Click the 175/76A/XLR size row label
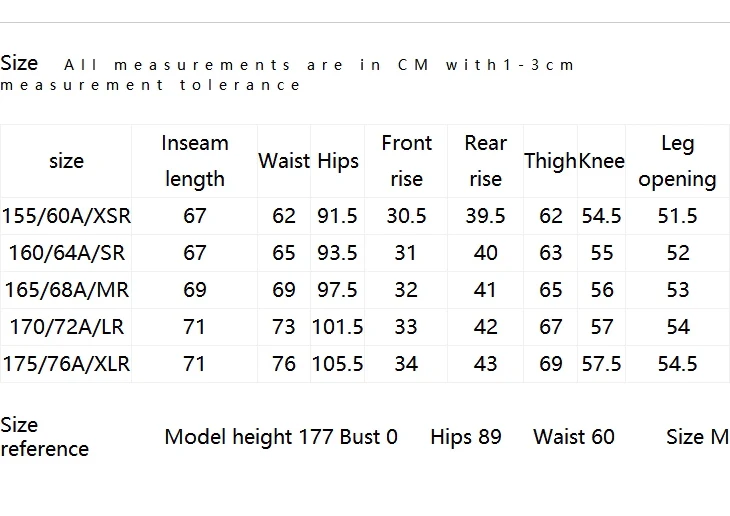This screenshot has width=730, height=516. 66,364
